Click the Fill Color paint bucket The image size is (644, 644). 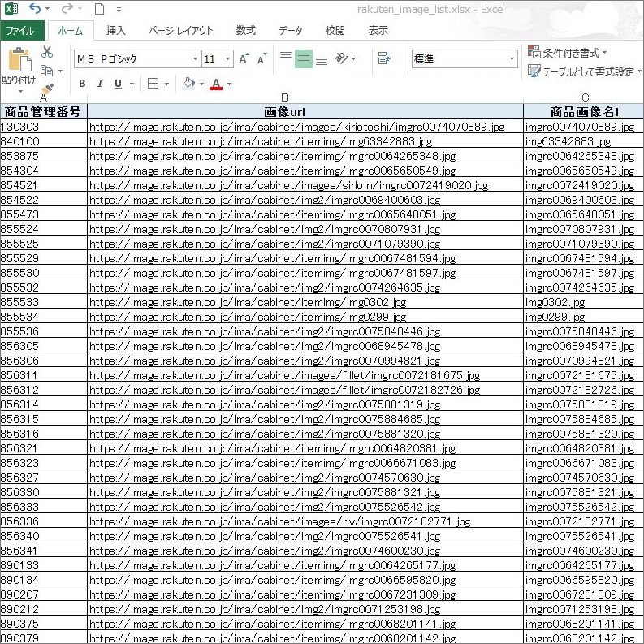tap(188, 84)
